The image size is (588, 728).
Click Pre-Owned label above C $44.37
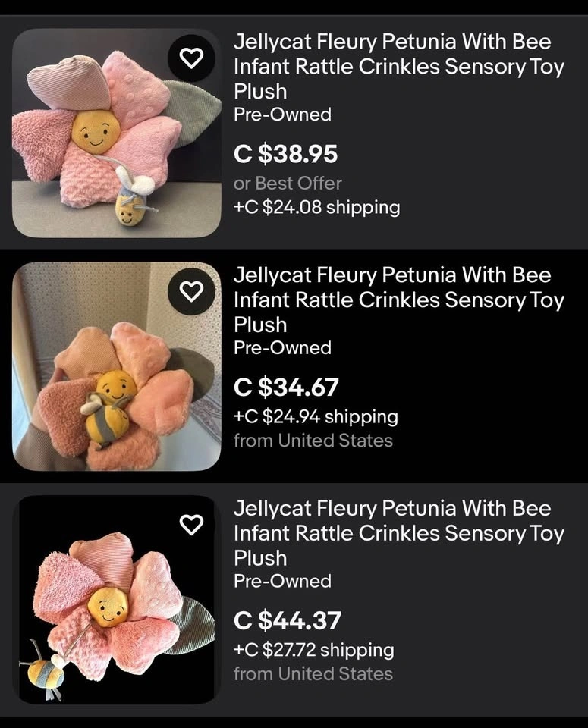tap(282, 581)
